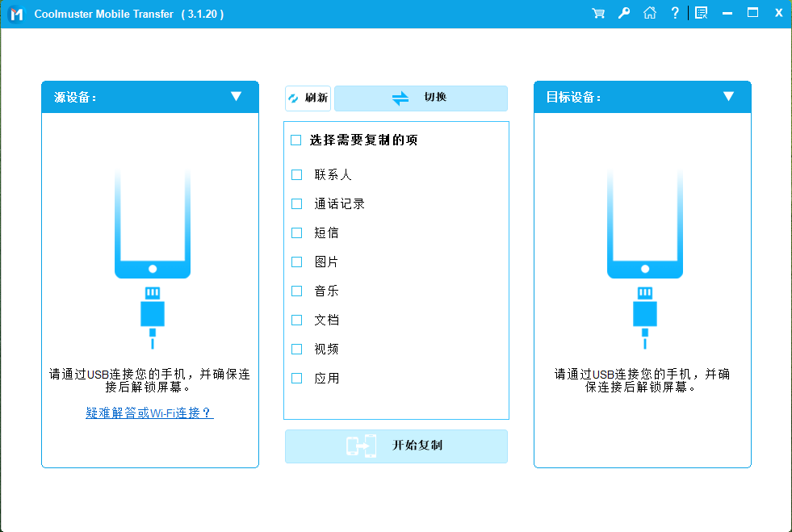This screenshot has width=792, height=532.
Task: Select the 短信 (SMS) checkbox
Action: 296,232
